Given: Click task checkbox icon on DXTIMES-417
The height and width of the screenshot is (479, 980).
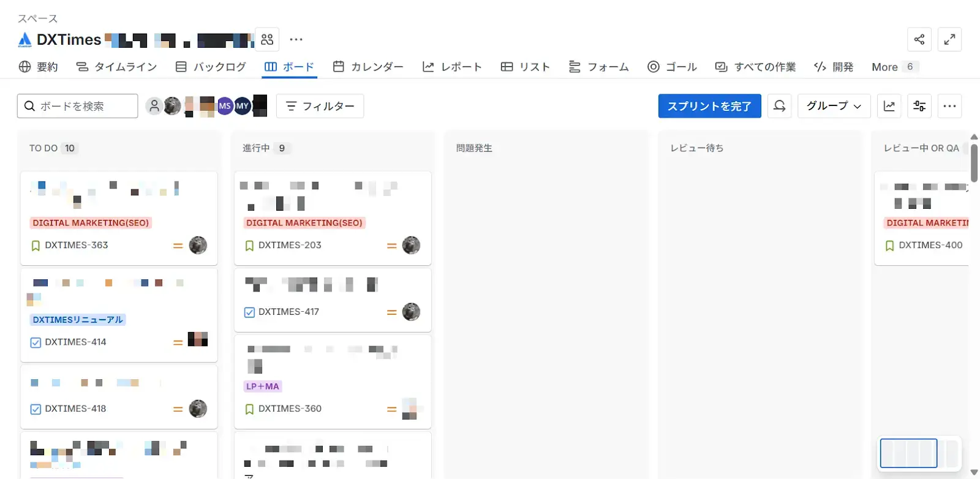Looking at the screenshot, I should 249,312.
